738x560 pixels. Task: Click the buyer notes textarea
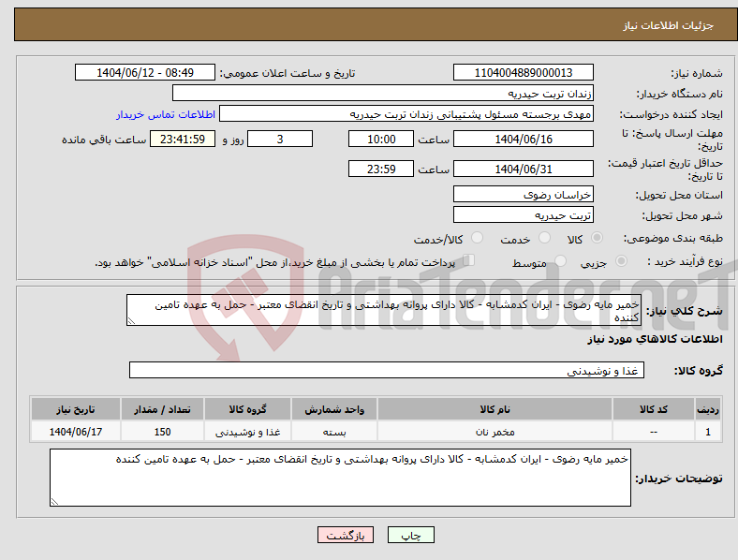point(340,478)
